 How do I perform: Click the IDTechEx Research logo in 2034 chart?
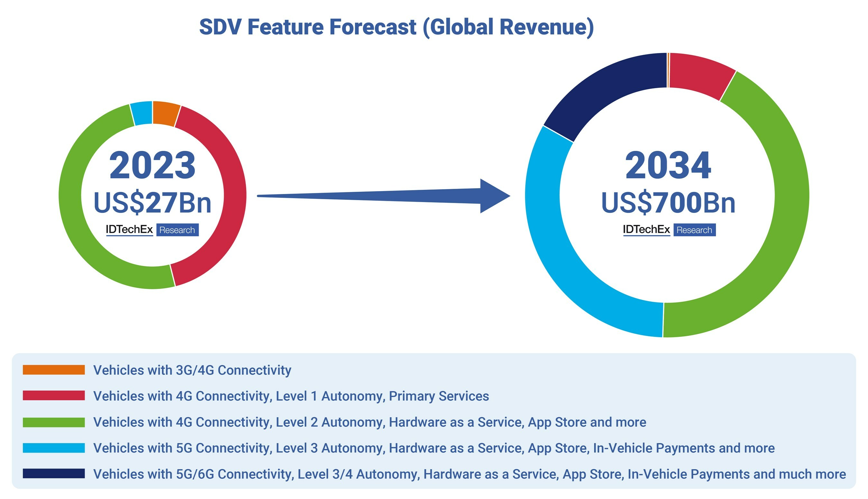click(x=669, y=230)
